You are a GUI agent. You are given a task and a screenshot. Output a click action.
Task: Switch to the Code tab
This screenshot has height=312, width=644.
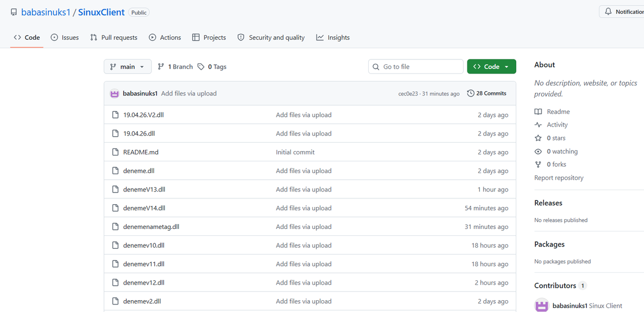(x=27, y=38)
